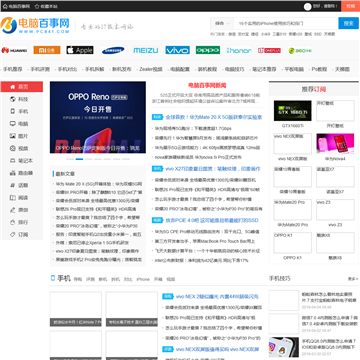The height and width of the screenshot is (360, 360).
Task: Select the vivo brand logo
Action: [178, 50]
